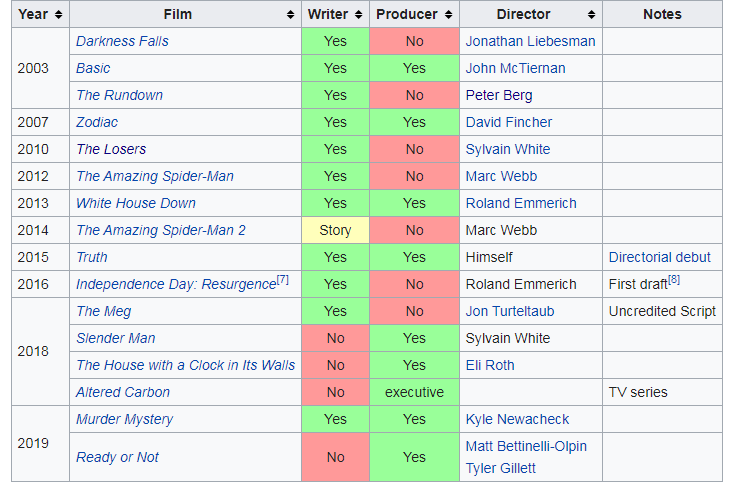This screenshot has width=749, height=494.
Task: Open Altered Carbon link
Action: coord(123,392)
